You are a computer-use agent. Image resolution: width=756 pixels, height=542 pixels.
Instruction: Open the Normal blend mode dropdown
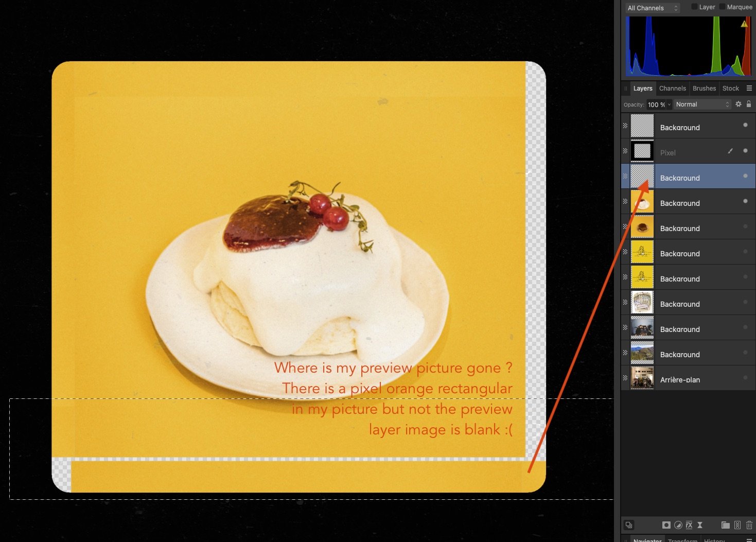pos(702,104)
